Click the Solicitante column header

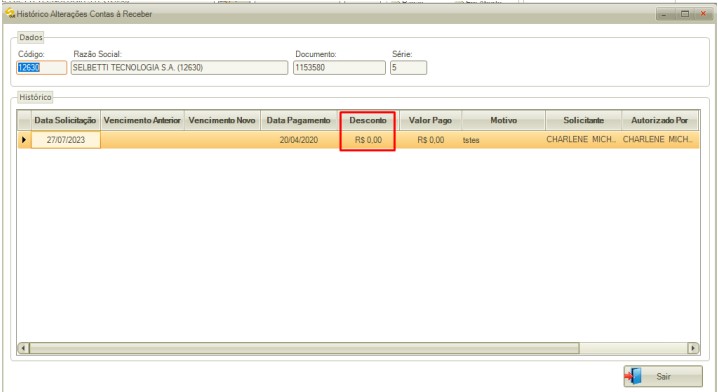click(583, 120)
